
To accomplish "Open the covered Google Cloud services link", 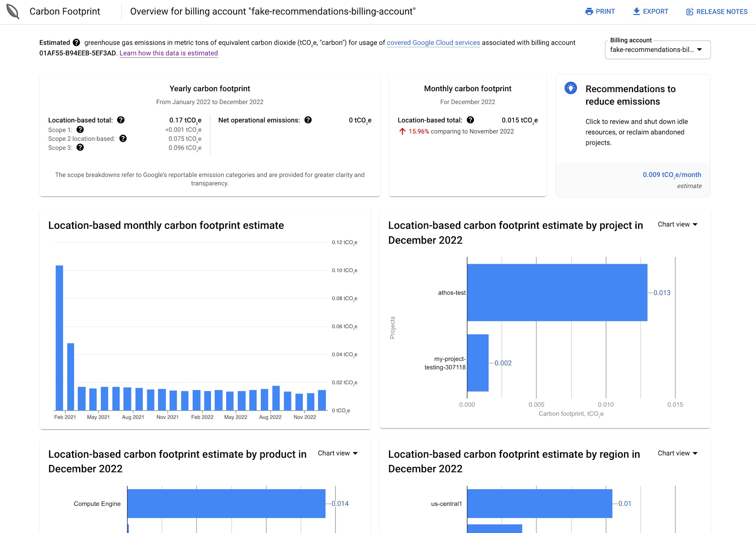I will coord(433,42).
